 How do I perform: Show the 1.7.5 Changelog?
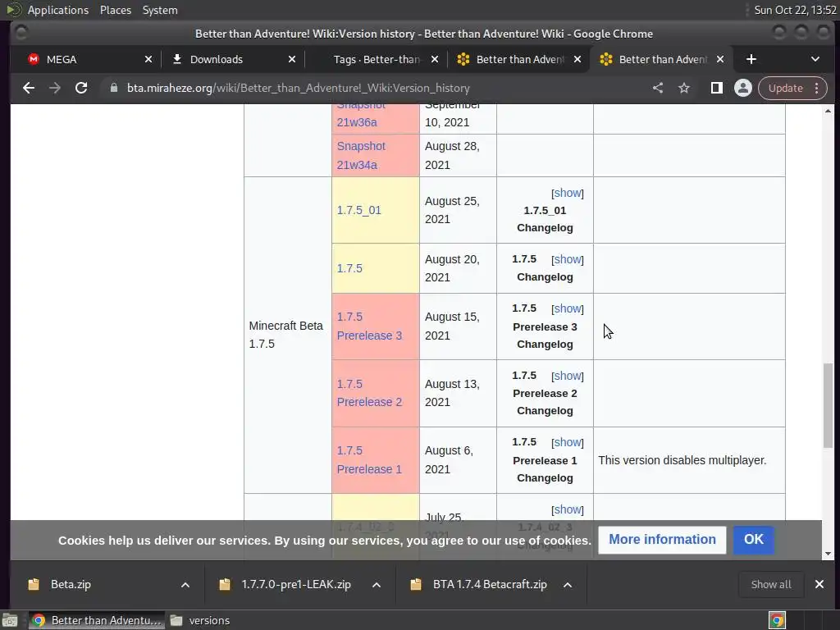tap(568, 259)
